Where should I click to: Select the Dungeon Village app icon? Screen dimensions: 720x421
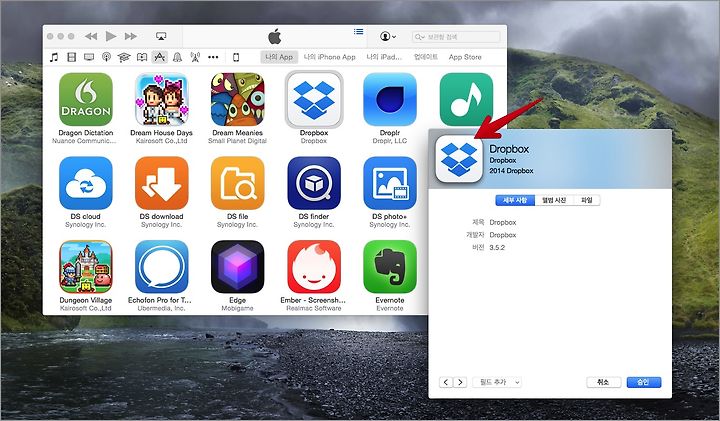86,267
